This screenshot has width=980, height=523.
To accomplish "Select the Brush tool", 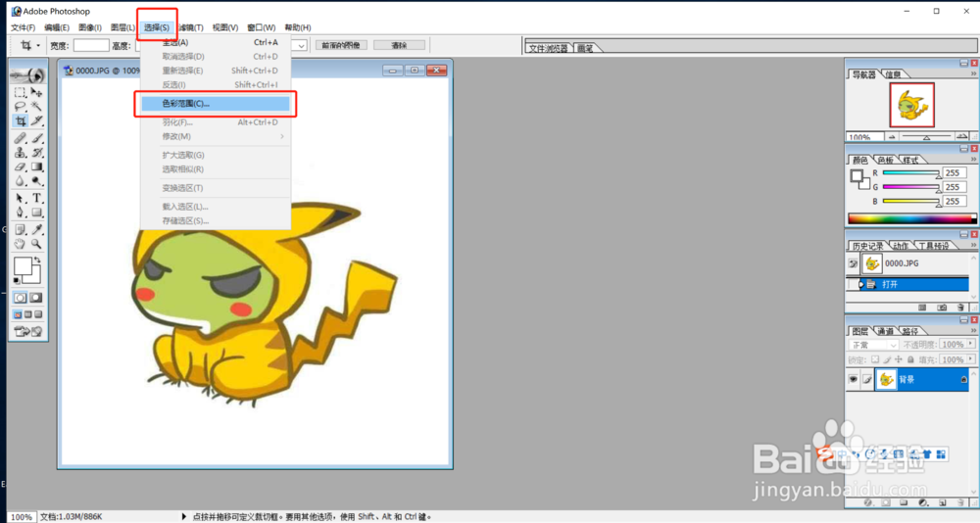I will [37, 138].
